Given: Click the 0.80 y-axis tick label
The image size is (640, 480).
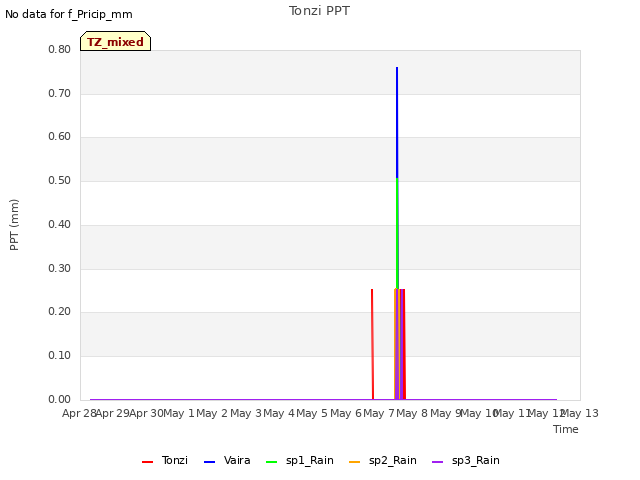Looking at the screenshot, I should tap(60, 49).
